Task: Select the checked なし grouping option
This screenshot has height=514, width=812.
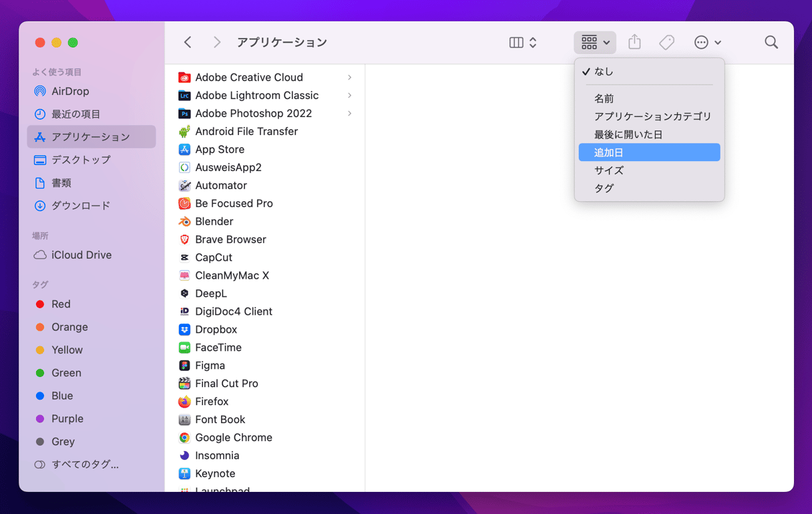Action: (x=650, y=72)
